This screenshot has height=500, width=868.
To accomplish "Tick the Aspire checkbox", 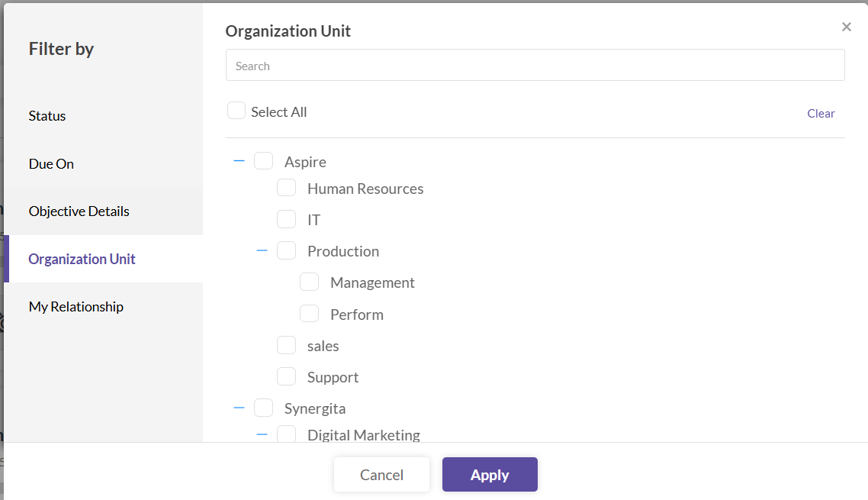I will pyautogui.click(x=264, y=161).
